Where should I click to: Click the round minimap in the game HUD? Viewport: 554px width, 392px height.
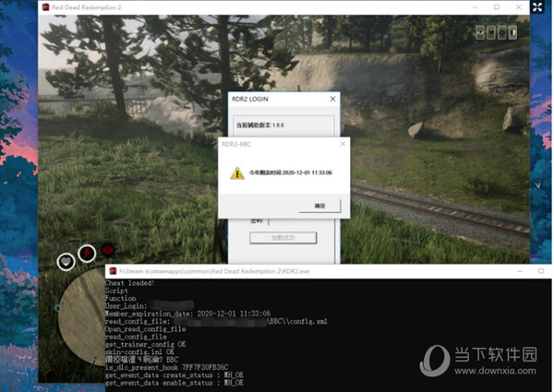coord(82,315)
